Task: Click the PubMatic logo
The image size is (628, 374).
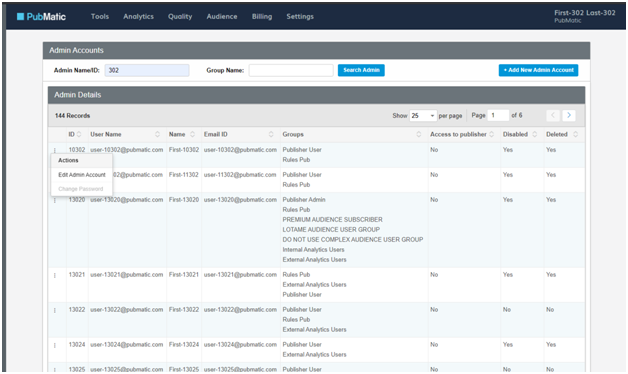Action: tap(41, 16)
